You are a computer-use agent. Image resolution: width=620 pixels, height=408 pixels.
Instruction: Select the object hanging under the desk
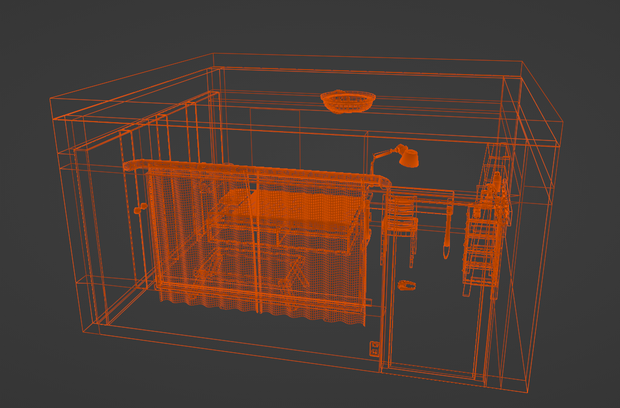coord(446,237)
